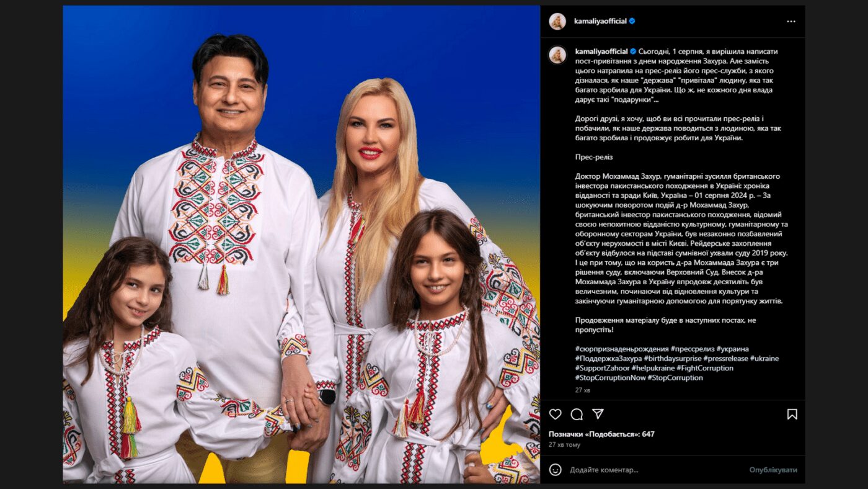Click the family photo in the post
Image resolution: width=868 pixels, height=489 pixels.
[x=301, y=244]
